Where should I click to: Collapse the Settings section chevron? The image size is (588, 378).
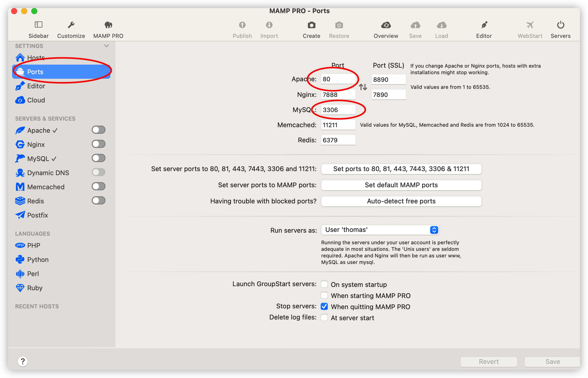(106, 46)
